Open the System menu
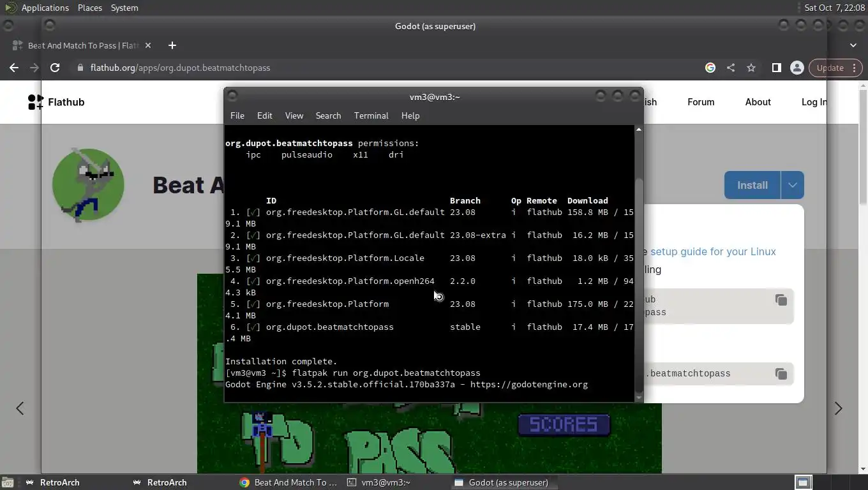868x490 pixels. (124, 8)
